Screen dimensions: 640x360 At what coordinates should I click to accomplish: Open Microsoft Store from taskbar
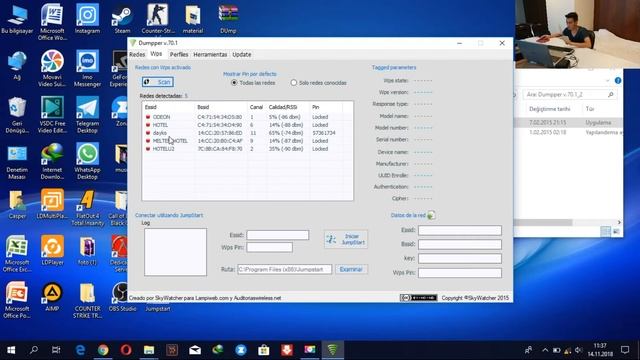tap(264, 350)
